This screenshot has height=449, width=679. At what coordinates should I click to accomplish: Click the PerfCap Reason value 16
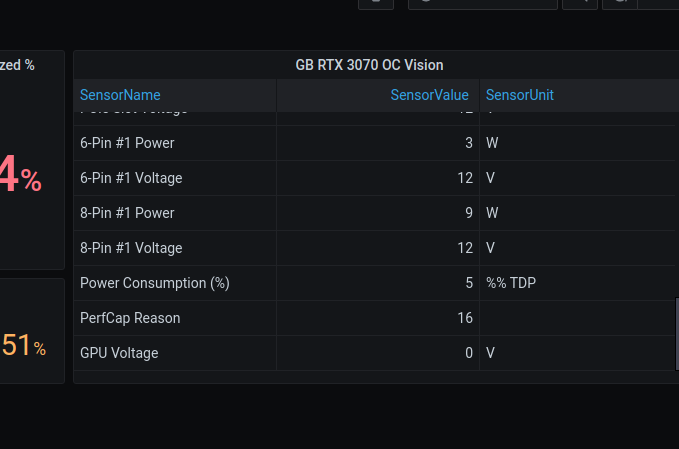coord(465,318)
